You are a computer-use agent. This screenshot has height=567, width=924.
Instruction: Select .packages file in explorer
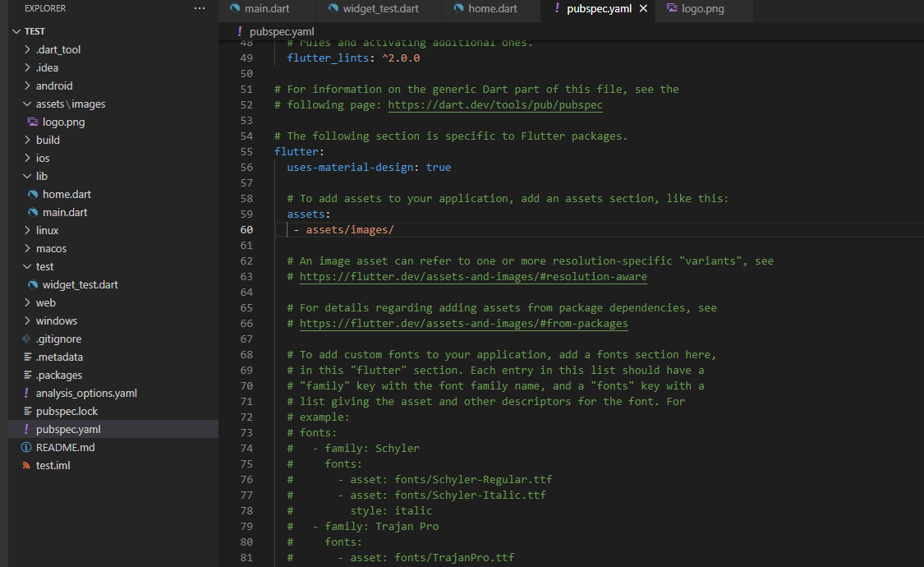59,375
